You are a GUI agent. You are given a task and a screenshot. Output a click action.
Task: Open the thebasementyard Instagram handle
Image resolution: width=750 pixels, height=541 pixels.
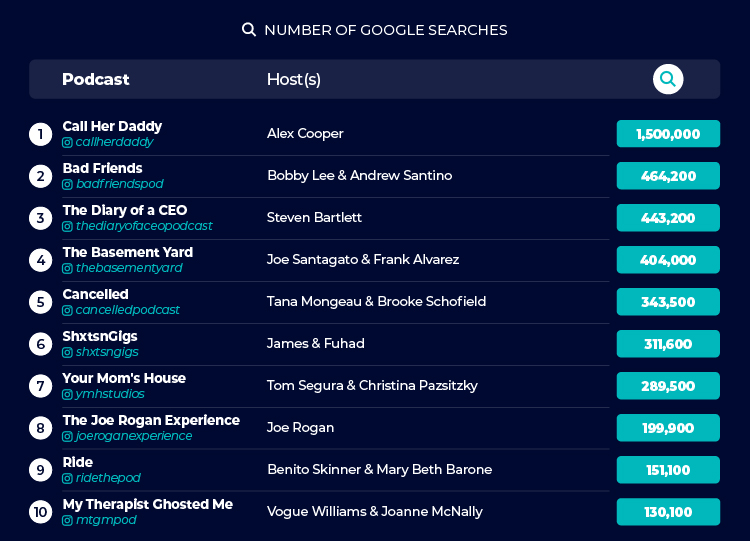(129, 268)
